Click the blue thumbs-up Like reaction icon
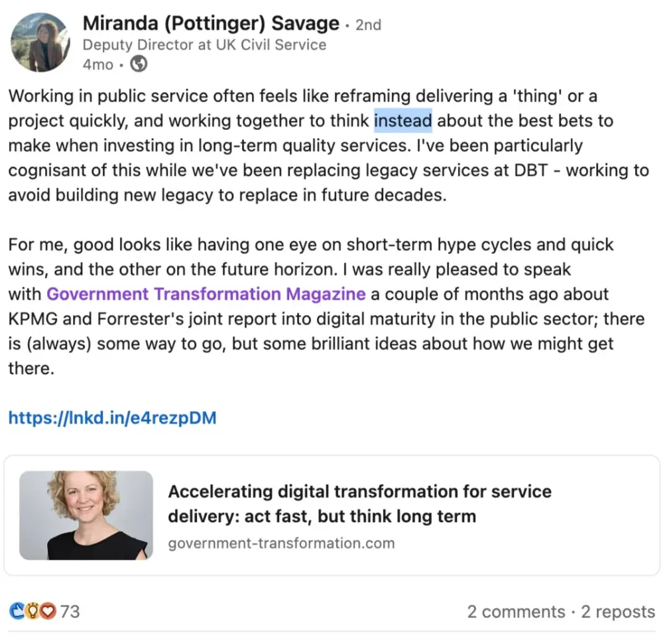Image resolution: width=663 pixels, height=644 pixels. pyautogui.click(x=17, y=611)
